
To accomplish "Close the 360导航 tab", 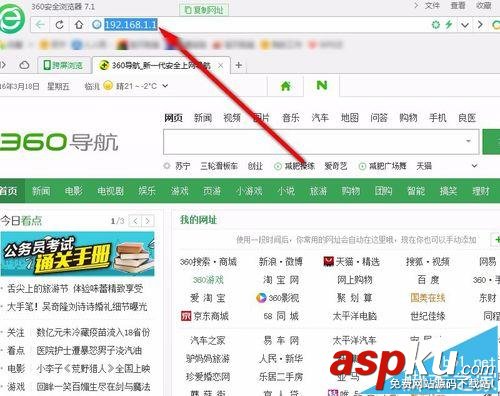I will coord(221,66).
